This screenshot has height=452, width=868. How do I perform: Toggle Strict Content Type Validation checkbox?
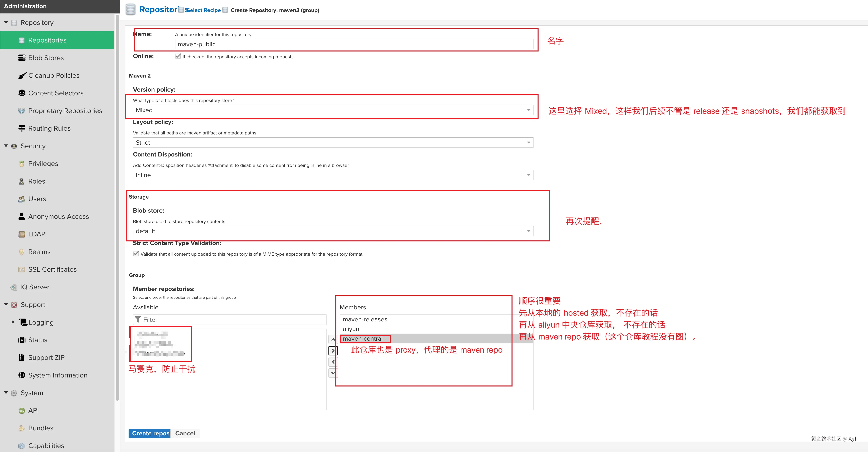pyautogui.click(x=136, y=254)
